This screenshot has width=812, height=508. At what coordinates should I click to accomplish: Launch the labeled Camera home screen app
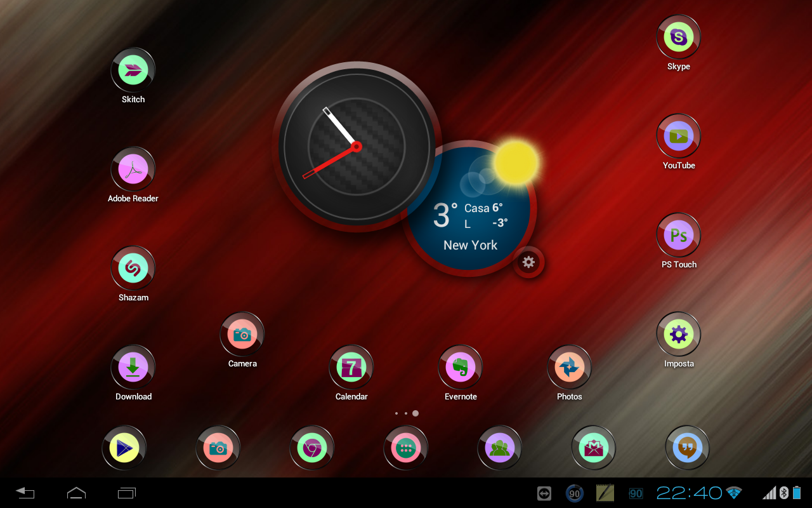pyautogui.click(x=242, y=335)
